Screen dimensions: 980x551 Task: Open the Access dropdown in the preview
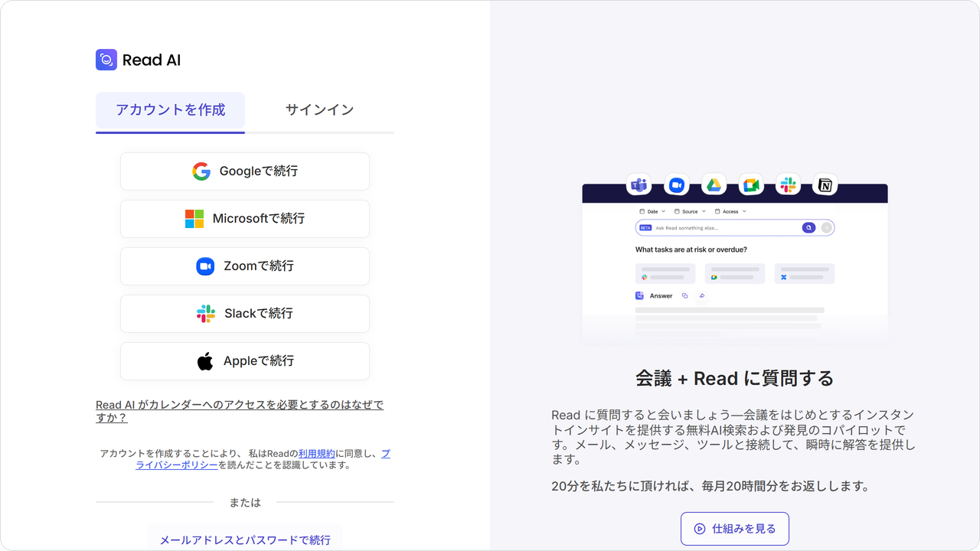click(730, 211)
